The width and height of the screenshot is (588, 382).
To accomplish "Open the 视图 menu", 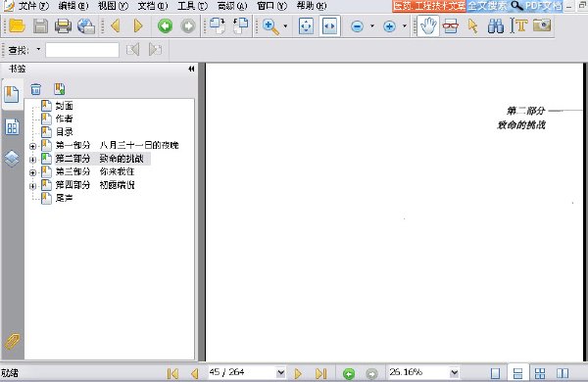I will tap(113, 6).
